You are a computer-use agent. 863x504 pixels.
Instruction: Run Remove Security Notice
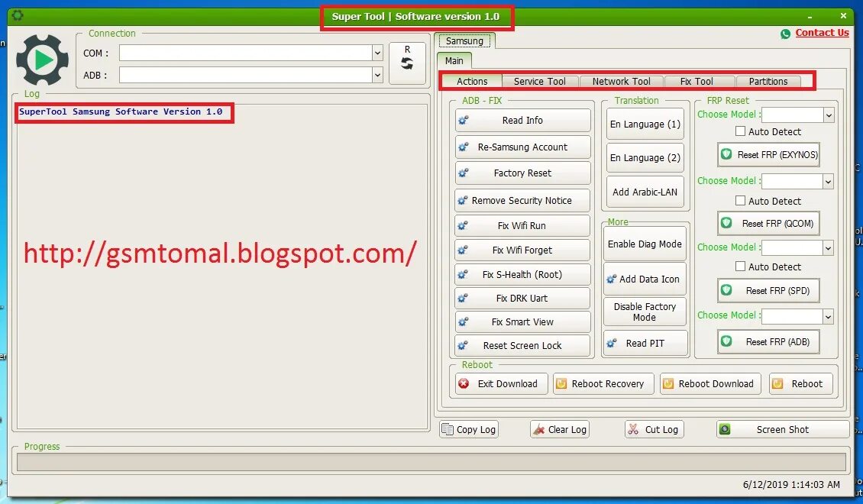pos(522,200)
